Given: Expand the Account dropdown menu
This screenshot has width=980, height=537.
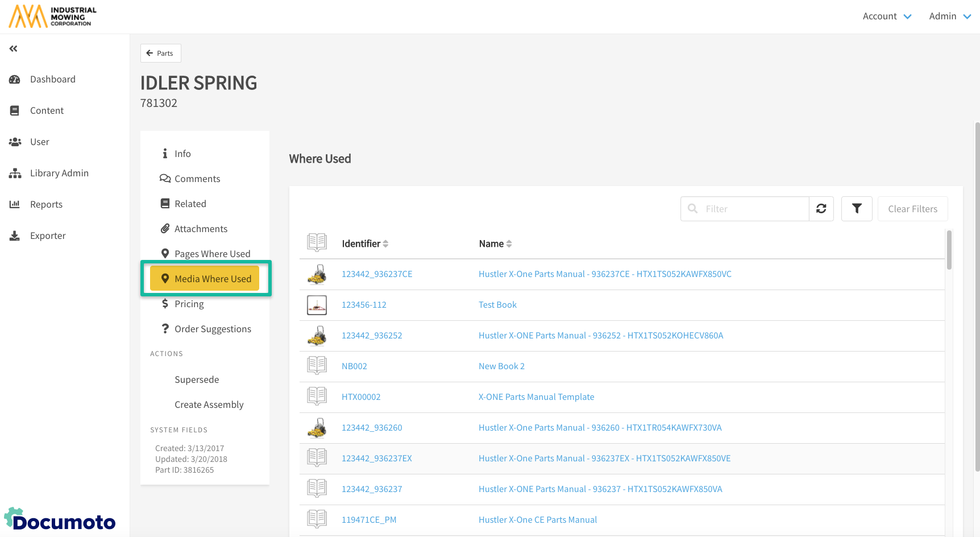Looking at the screenshot, I should 887,16.
